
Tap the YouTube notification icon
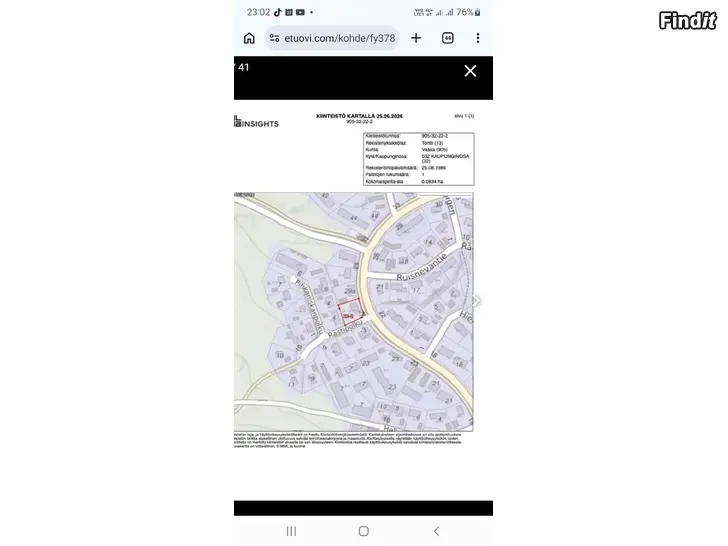tap(300, 12)
